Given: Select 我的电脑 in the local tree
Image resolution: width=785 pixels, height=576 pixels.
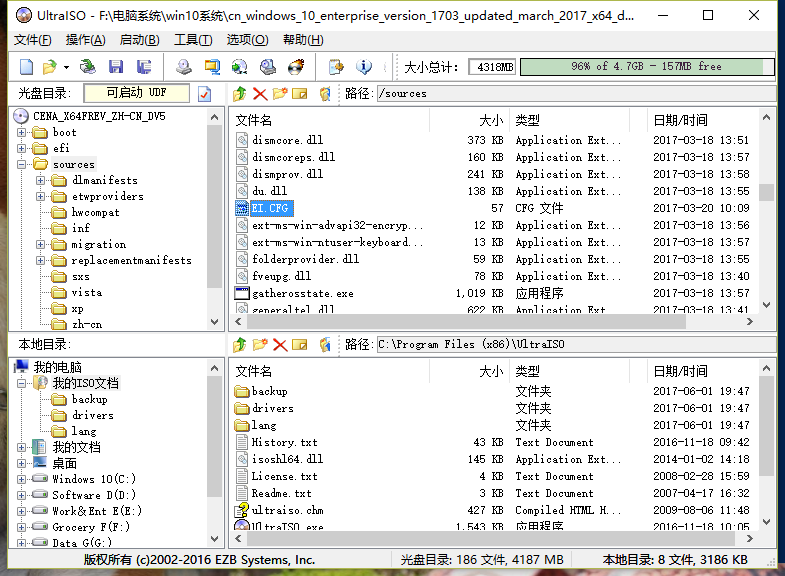Looking at the screenshot, I should pos(57,367).
